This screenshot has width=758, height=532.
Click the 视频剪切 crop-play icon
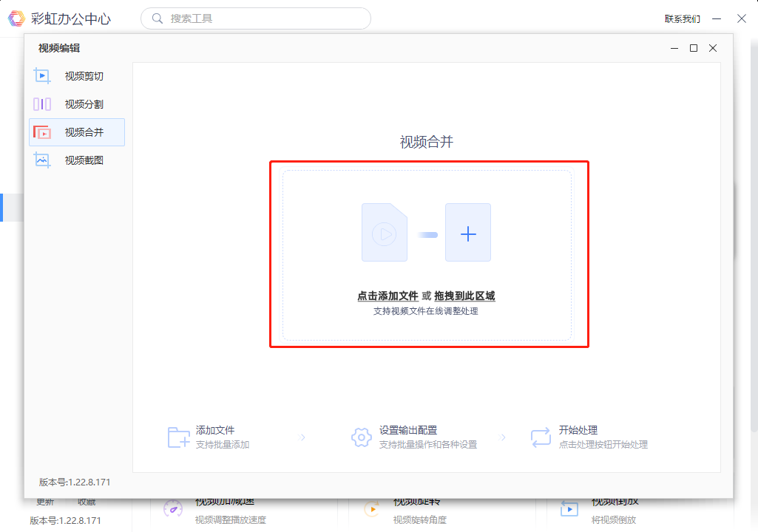click(x=42, y=76)
